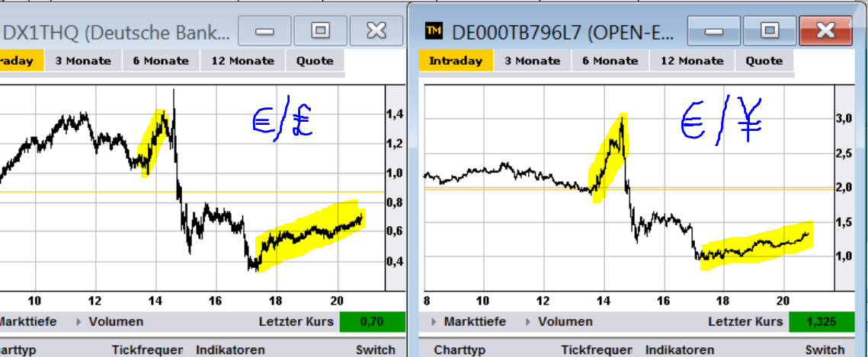Viewport: 868px width, 357px height.
Task: Select partially visible Intraday tab in DX1THQ window
Action: click(x=21, y=60)
